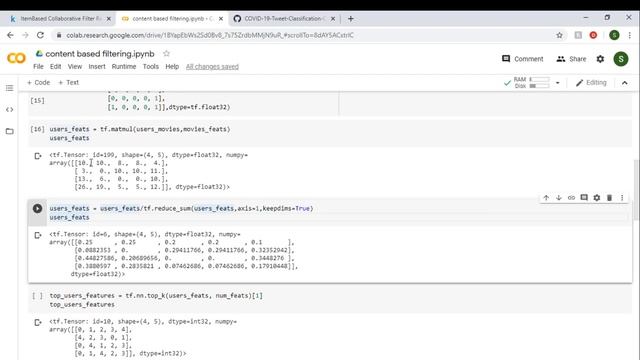Click the tf.matmul code line in cell 16

coord(140,129)
